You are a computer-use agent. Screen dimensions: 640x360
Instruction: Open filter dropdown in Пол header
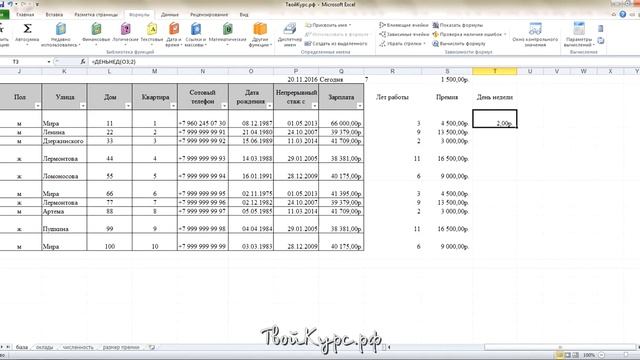(x=37, y=106)
